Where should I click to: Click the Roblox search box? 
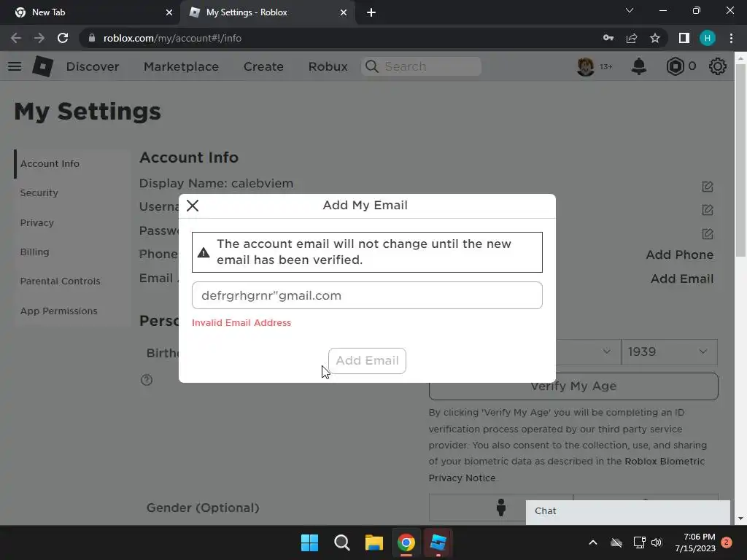click(x=421, y=66)
